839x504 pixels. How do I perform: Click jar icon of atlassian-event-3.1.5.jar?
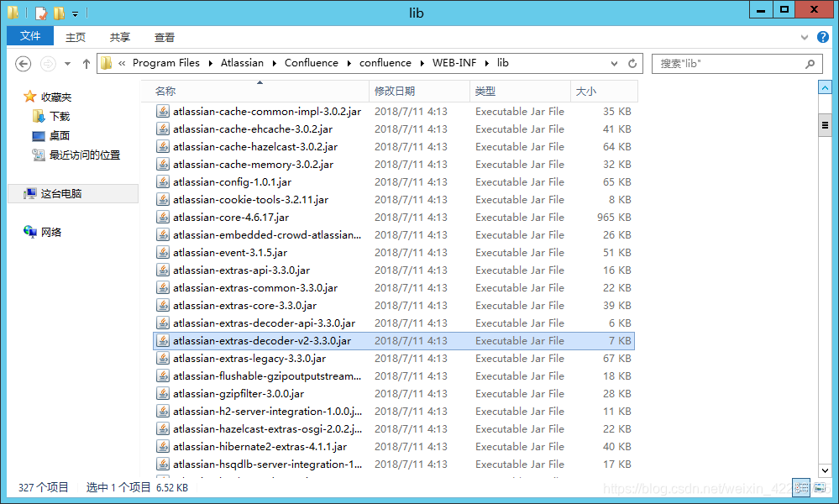pyautogui.click(x=163, y=253)
